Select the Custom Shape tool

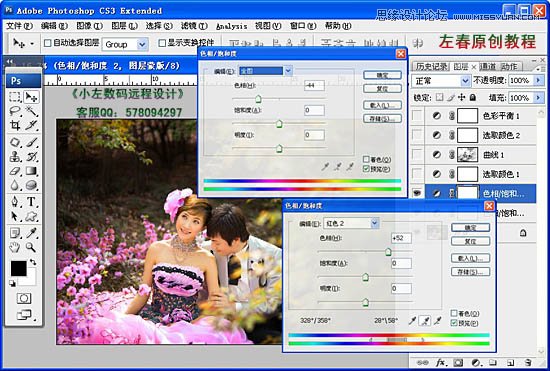[x=31, y=216]
